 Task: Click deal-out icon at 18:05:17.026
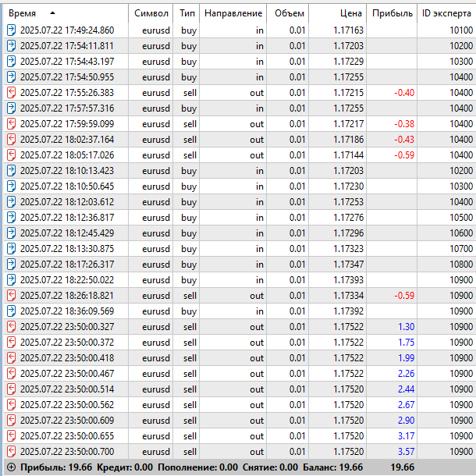point(11,155)
